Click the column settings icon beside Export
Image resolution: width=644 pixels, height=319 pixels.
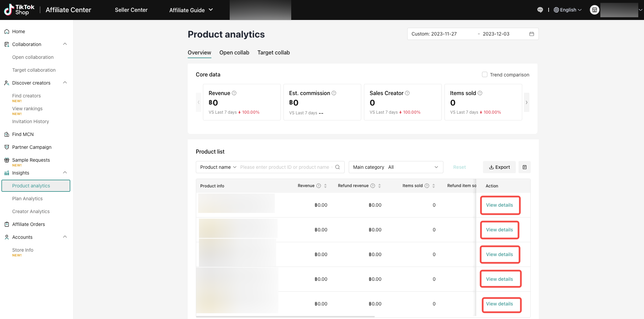pyautogui.click(x=524, y=167)
